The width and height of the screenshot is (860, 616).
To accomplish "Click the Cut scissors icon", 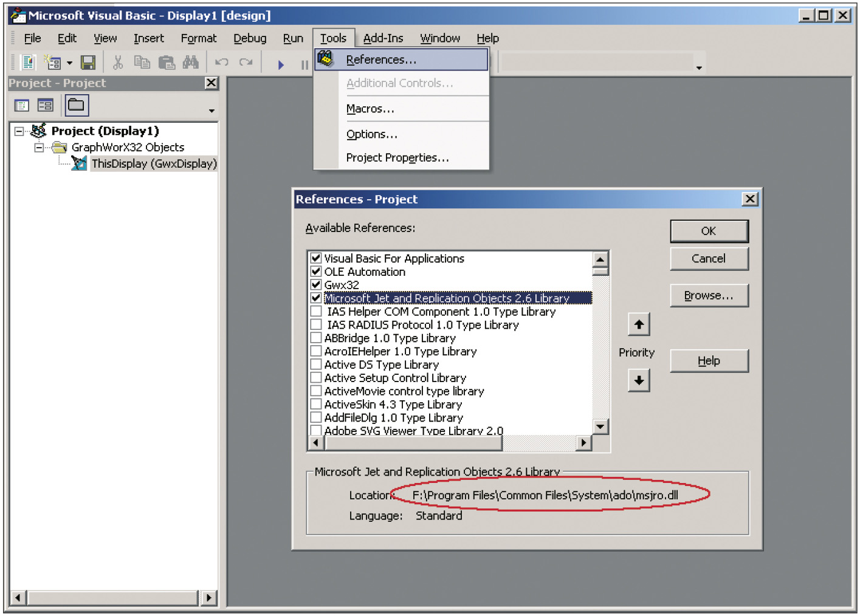I will point(118,62).
